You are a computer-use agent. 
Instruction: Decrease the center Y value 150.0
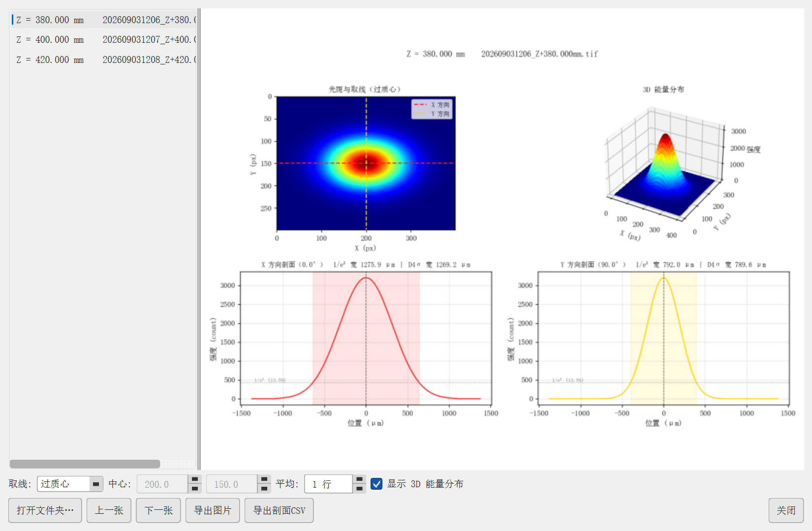click(264, 488)
